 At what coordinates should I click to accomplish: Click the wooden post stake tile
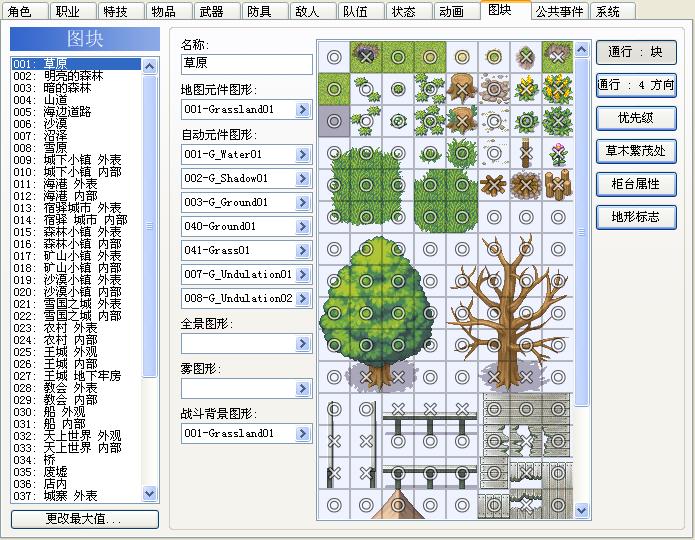pos(526,153)
